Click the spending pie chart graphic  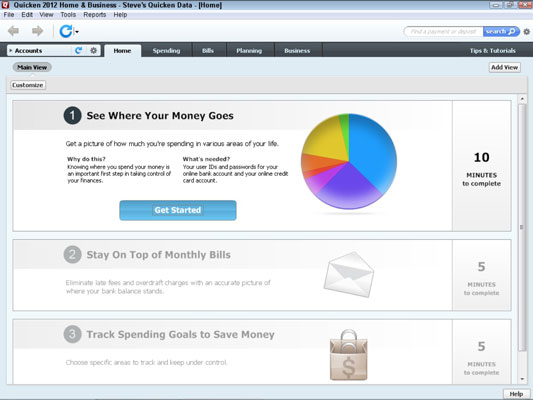click(349, 161)
